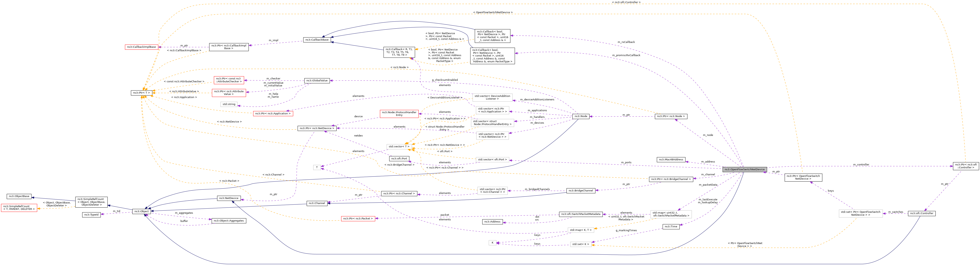Viewport: 980px width, 265px height.
Task: Open the ns3::TypeId node
Action: (x=91, y=215)
